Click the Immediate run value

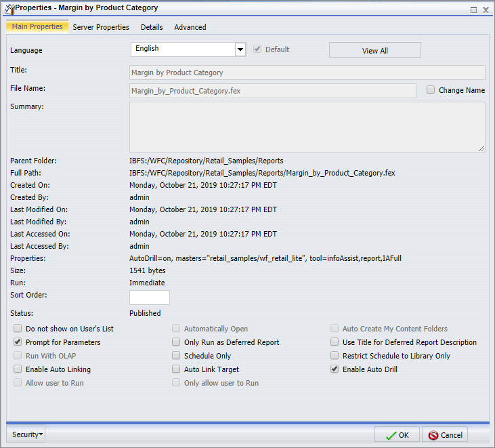[147, 283]
